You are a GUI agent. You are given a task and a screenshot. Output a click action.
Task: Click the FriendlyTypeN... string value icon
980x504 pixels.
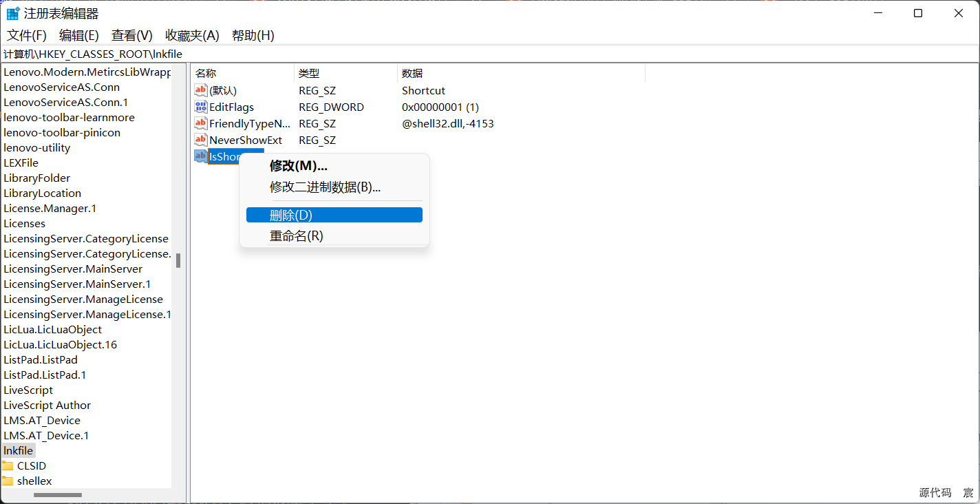coord(200,123)
